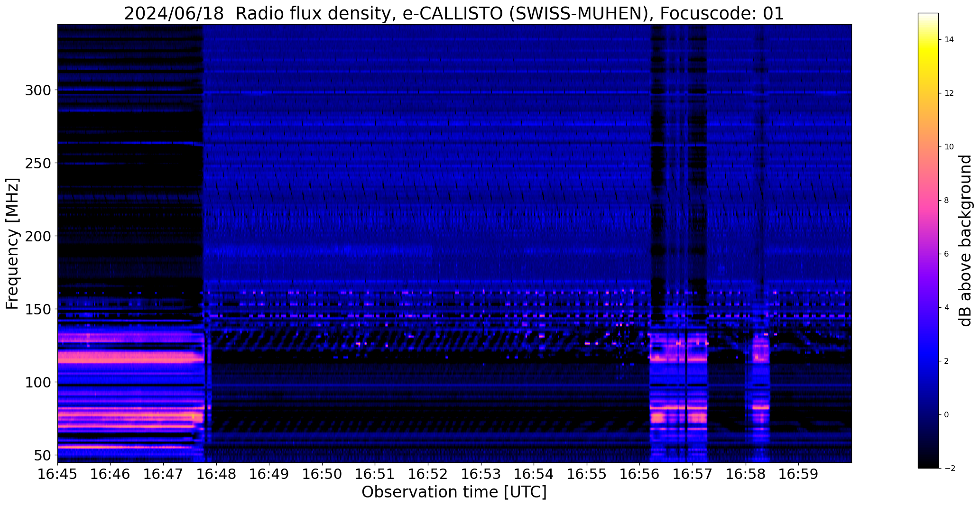Click the 250 MHz frequency tick label
Screen dimensions: 980x506
click(x=39, y=163)
